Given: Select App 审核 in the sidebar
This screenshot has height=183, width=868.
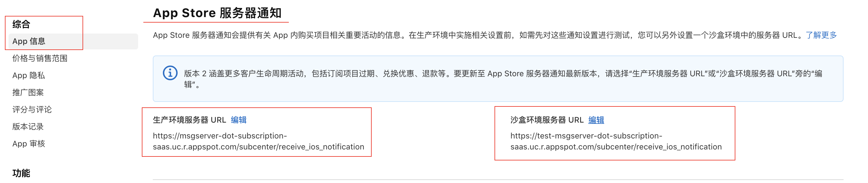Looking at the screenshot, I should [29, 144].
